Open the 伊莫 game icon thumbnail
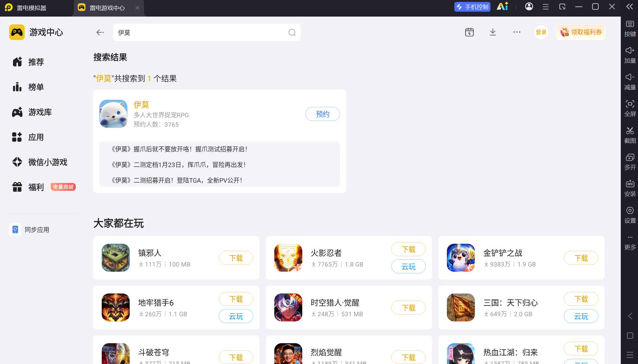Viewport: 638px width, 364px height. pos(113,114)
